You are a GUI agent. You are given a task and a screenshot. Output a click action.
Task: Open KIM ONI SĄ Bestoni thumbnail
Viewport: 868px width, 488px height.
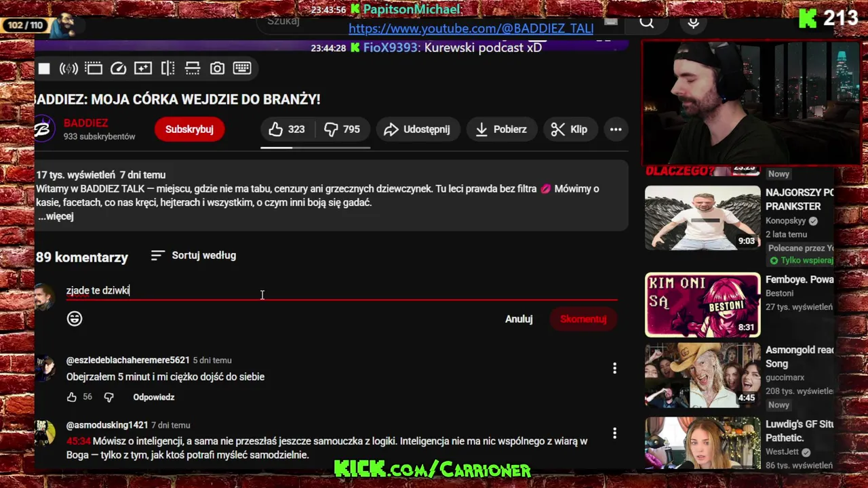[703, 305]
